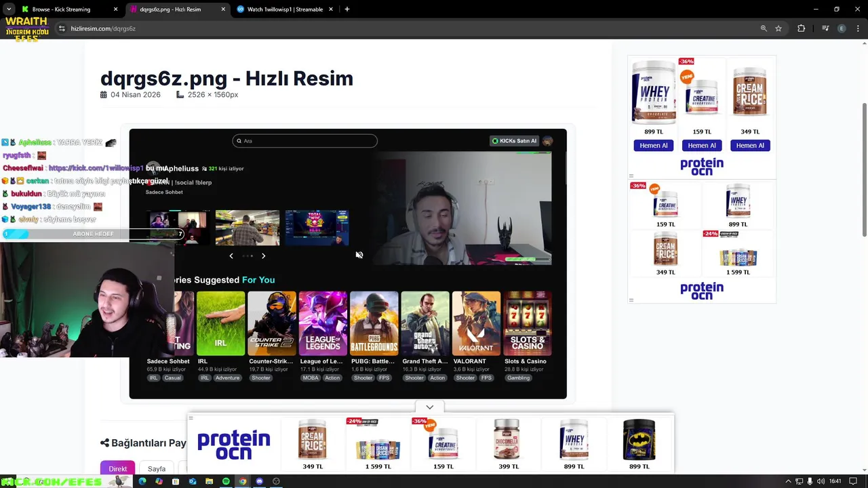
Task: Click the uploaded dqrgs6z.png image preview
Action: 348,264
